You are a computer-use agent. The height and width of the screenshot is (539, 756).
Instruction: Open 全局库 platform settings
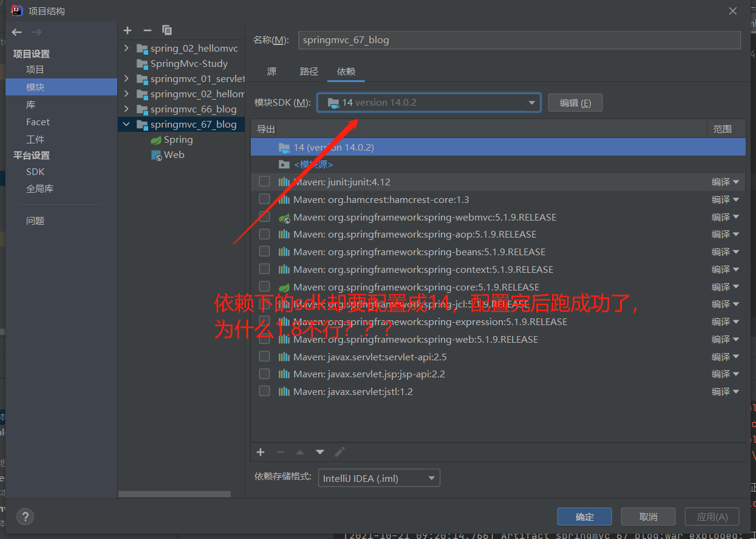point(39,189)
